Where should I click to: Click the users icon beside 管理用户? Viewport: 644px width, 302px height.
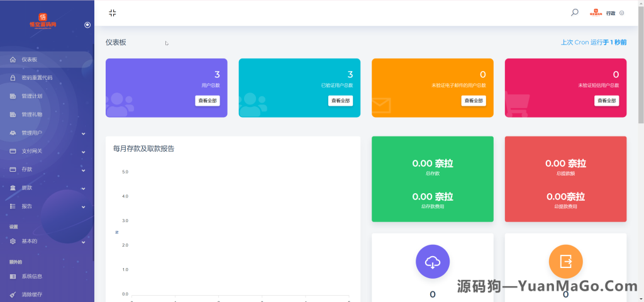pos(13,133)
